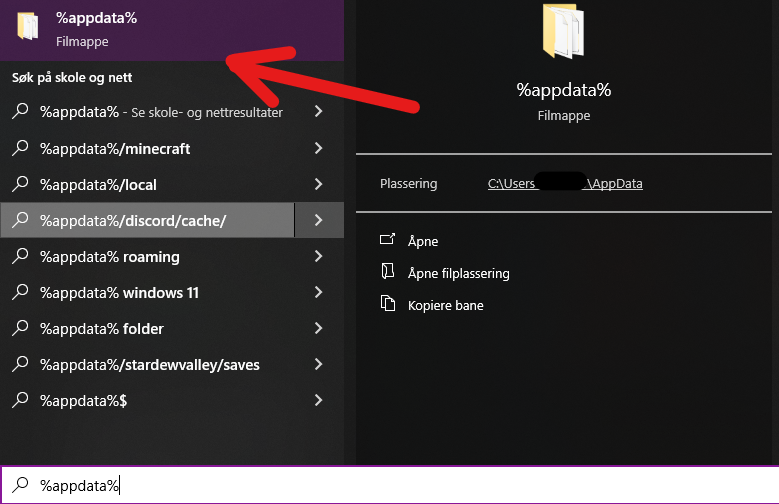Image resolution: width=779 pixels, height=504 pixels.
Task: Click inside the %appdata% search input field
Action: tap(390, 485)
